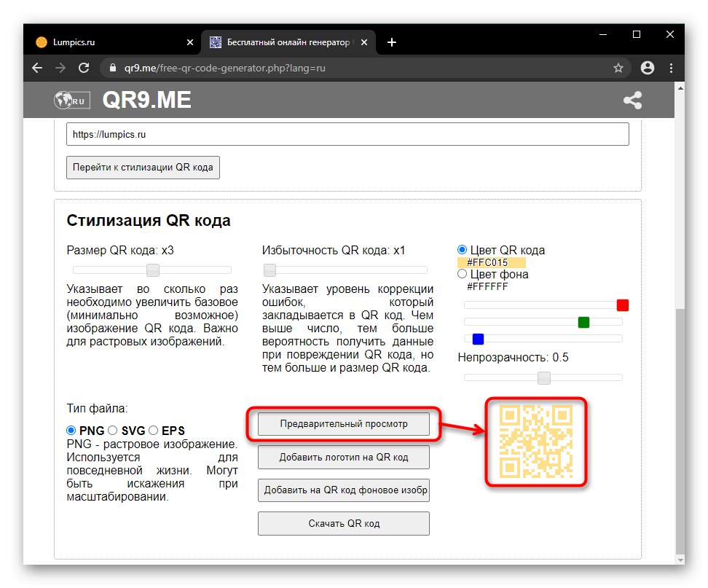The height and width of the screenshot is (588, 708).
Task: Click Перейти к стилизации QR кода button
Action: 143,168
